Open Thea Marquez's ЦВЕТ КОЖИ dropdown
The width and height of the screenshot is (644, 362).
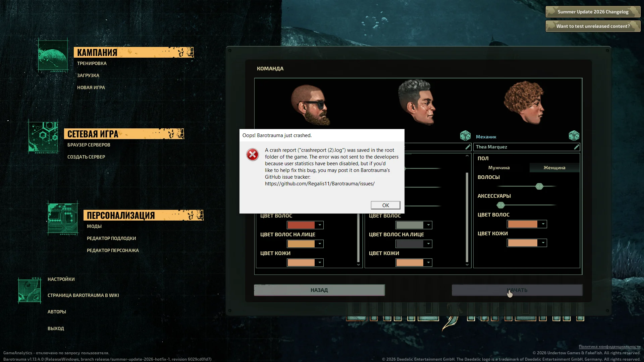(x=527, y=243)
